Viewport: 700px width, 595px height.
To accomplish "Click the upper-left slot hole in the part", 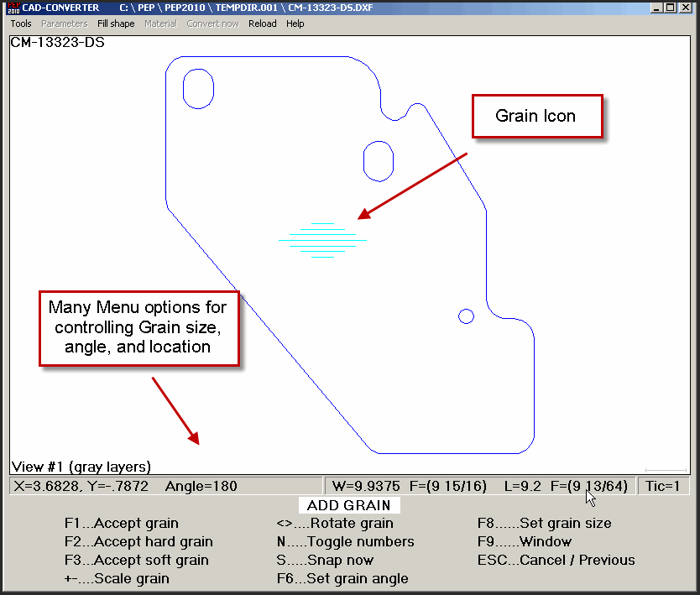I will pyautogui.click(x=198, y=88).
